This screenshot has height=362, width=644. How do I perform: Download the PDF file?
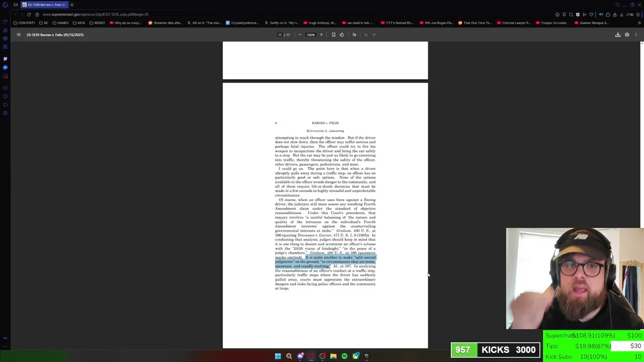point(618,35)
